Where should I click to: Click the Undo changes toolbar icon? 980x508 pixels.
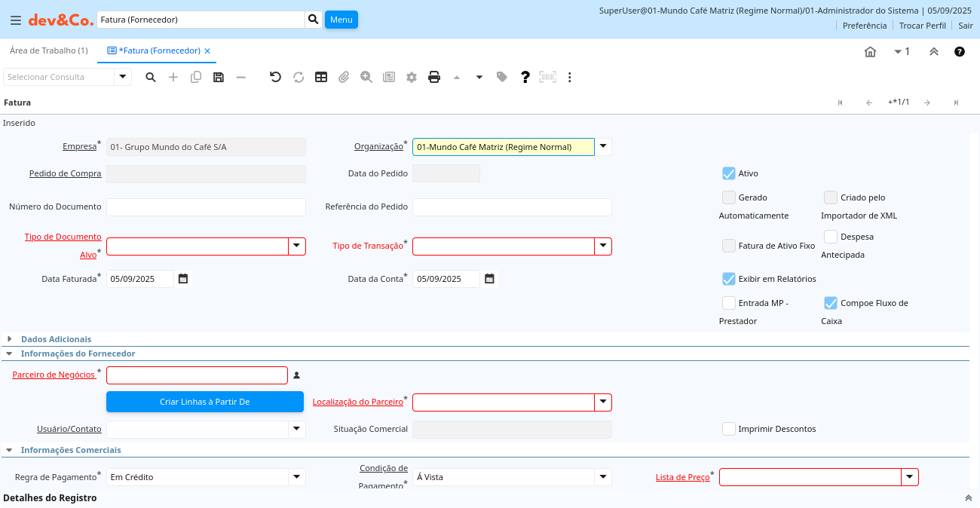click(275, 77)
